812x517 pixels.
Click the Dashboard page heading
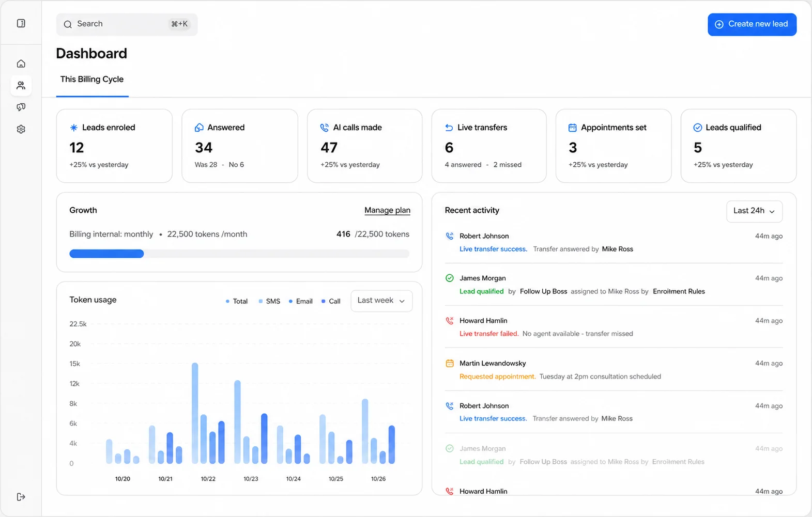[x=91, y=54]
